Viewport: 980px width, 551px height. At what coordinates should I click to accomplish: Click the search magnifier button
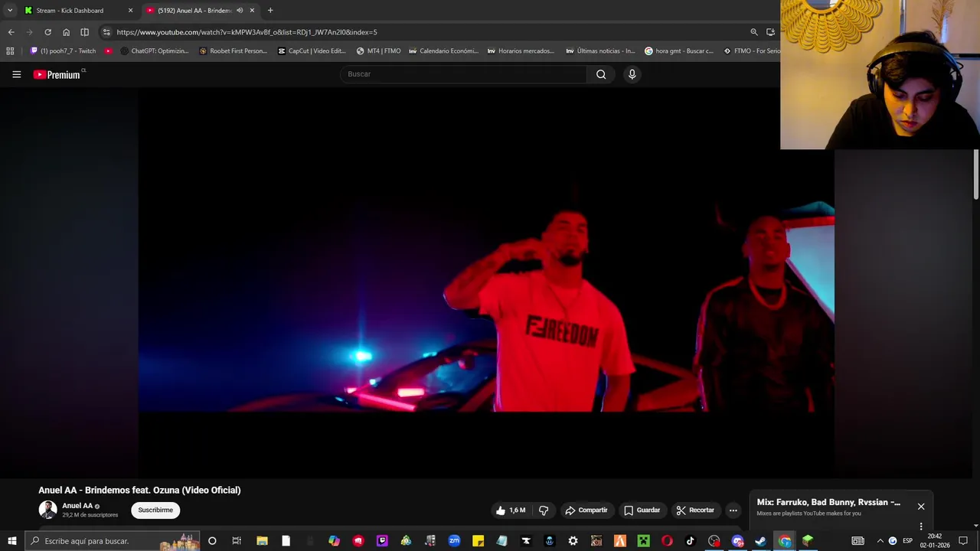coord(601,74)
